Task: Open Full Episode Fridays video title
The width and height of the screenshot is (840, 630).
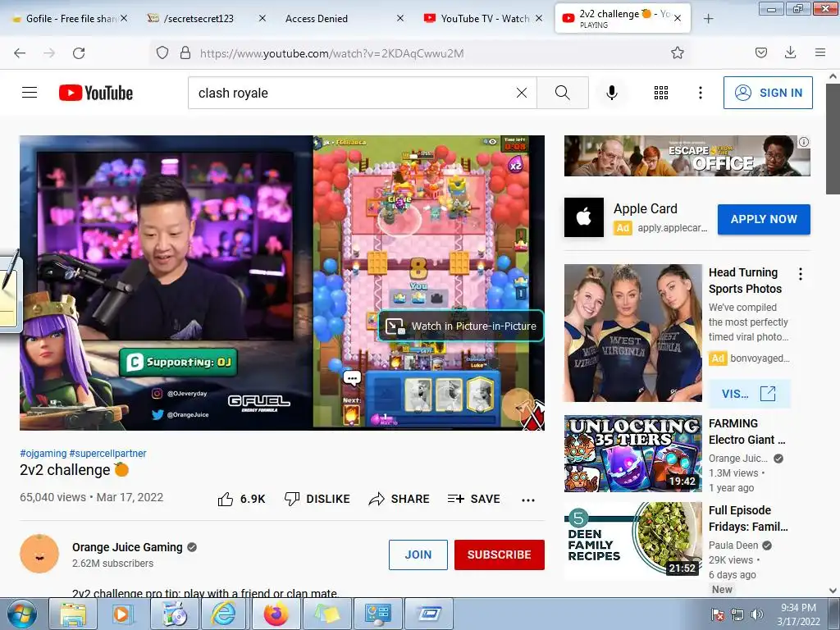Action: tap(748, 518)
